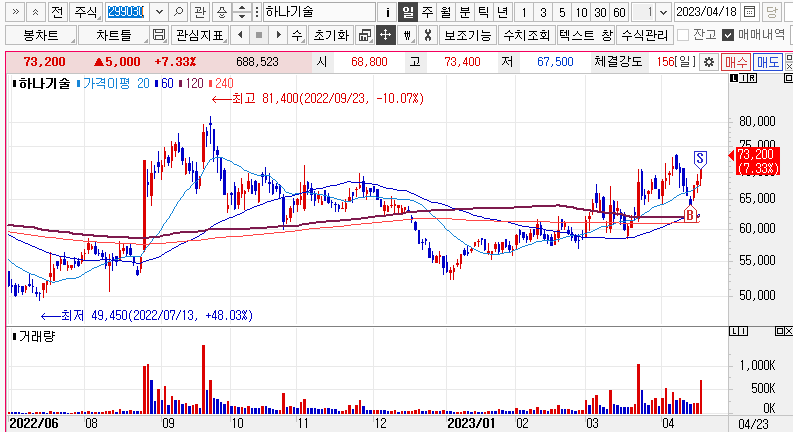Open the 보조기능 menu button
The image size is (793, 432).
click(x=468, y=35)
